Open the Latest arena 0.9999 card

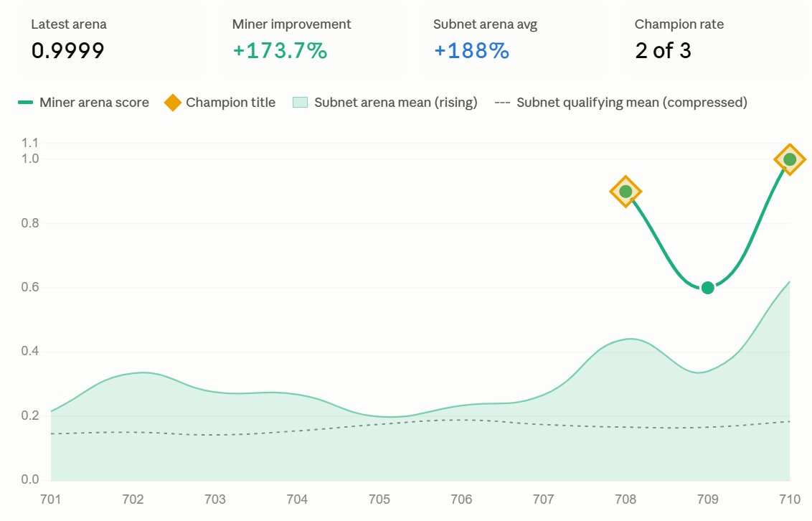[x=112, y=41]
